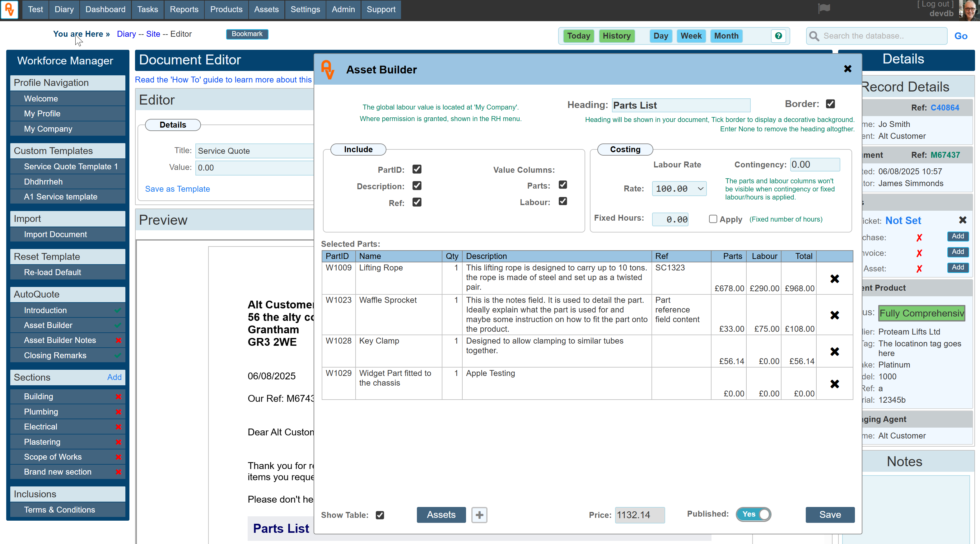
Task: Toggle the Parts value column checkbox
Action: (563, 185)
